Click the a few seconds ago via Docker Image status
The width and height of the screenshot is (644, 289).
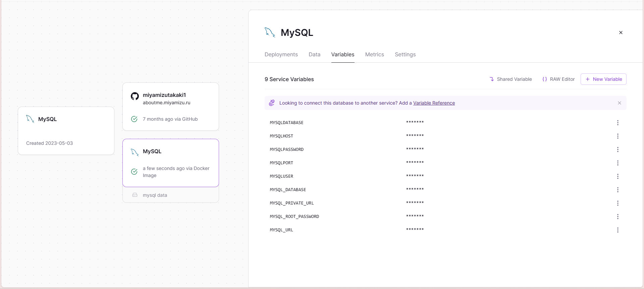[176, 172]
